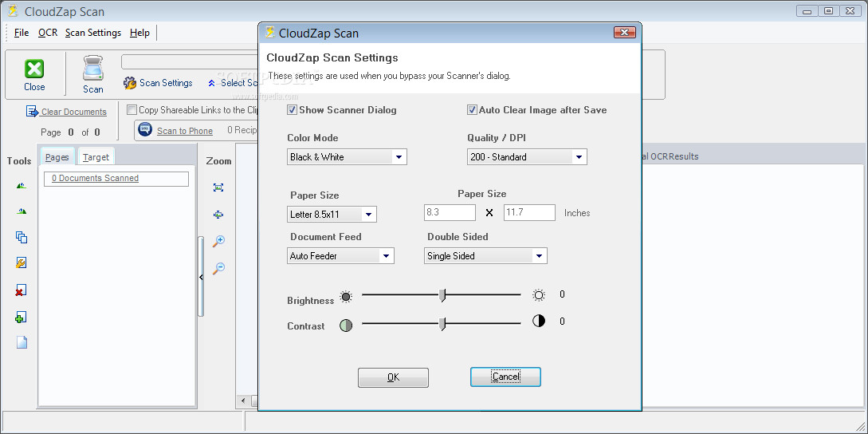
Task: Close the Scan Settings dialog with red X
Action: (x=624, y=32)
